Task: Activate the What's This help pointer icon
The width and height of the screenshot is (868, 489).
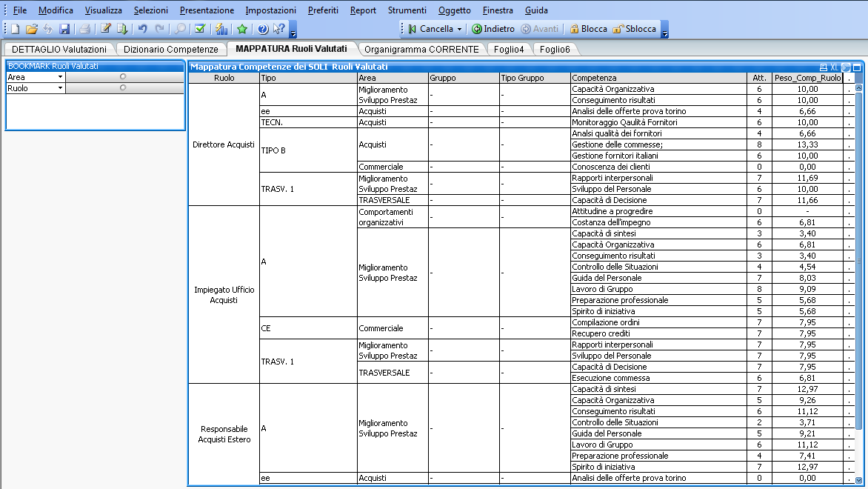Action: (x=279, y=29)
